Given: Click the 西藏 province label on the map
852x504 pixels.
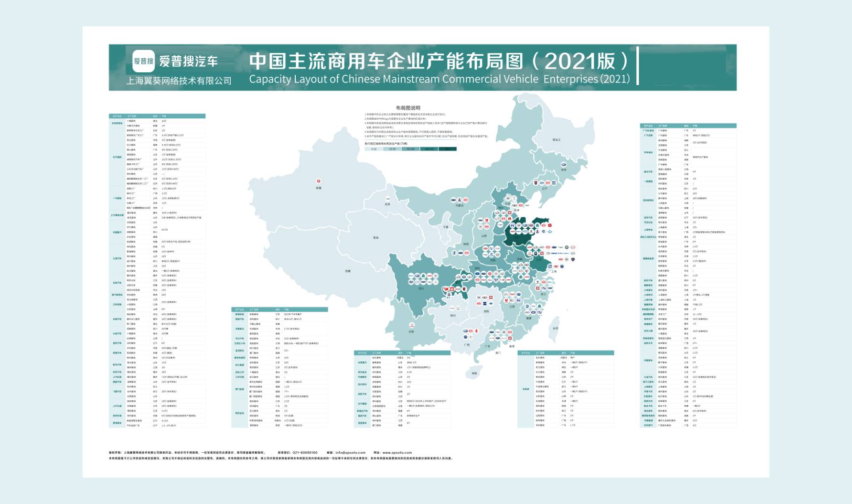Looking at the screenshot, I should (348, 271).
